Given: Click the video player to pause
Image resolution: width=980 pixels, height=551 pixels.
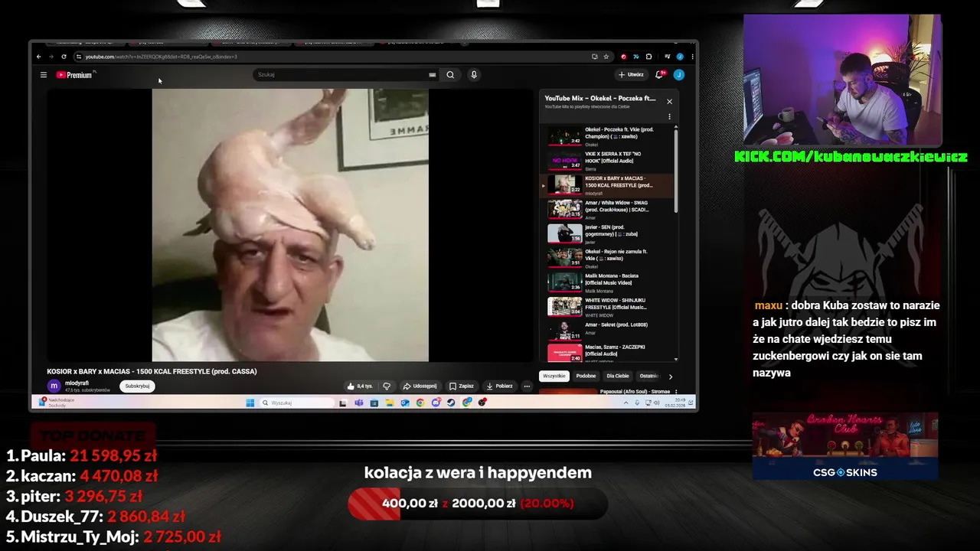Looking at the screenshot, I should pyautogui.click(x=290, y=225).
